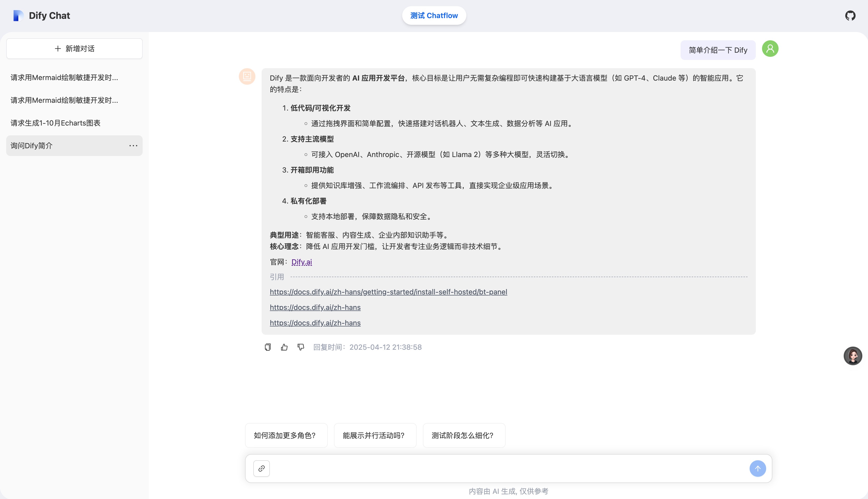Open the Dify.ai official website link

coord(301,262)
